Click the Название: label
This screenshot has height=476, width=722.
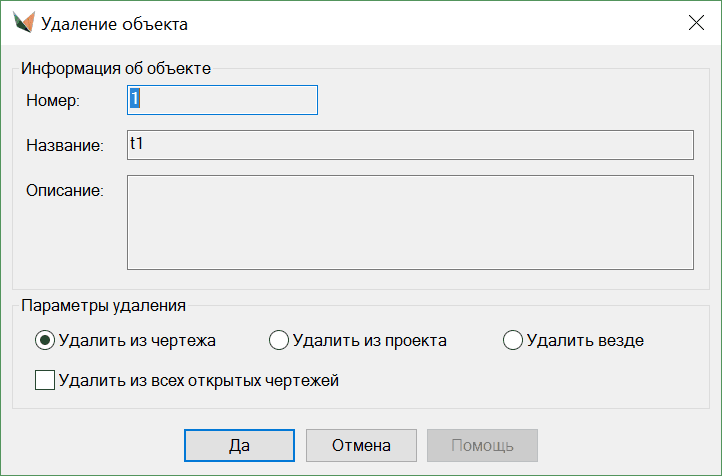coord(65,146)
